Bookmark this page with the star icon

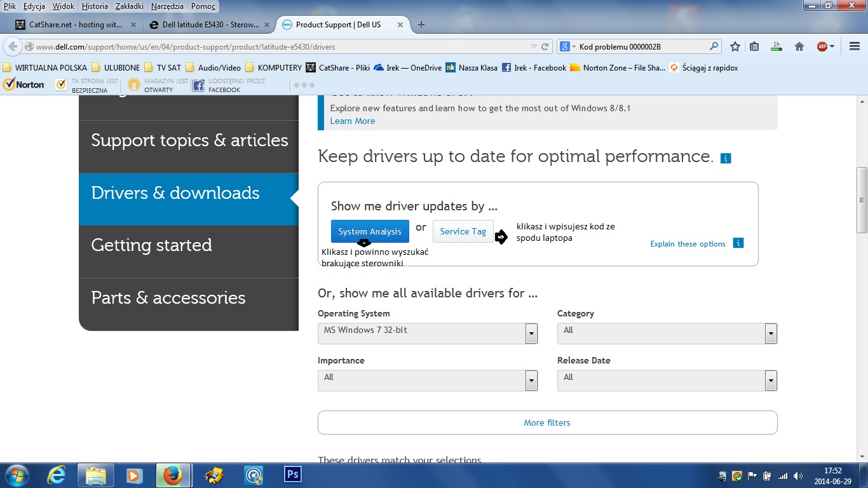(x=735, y=46)
